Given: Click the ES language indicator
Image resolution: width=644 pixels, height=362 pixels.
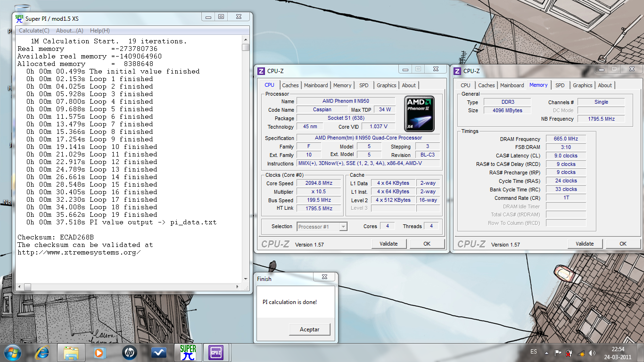Looking at the screenshot, I should coord(534,352).
